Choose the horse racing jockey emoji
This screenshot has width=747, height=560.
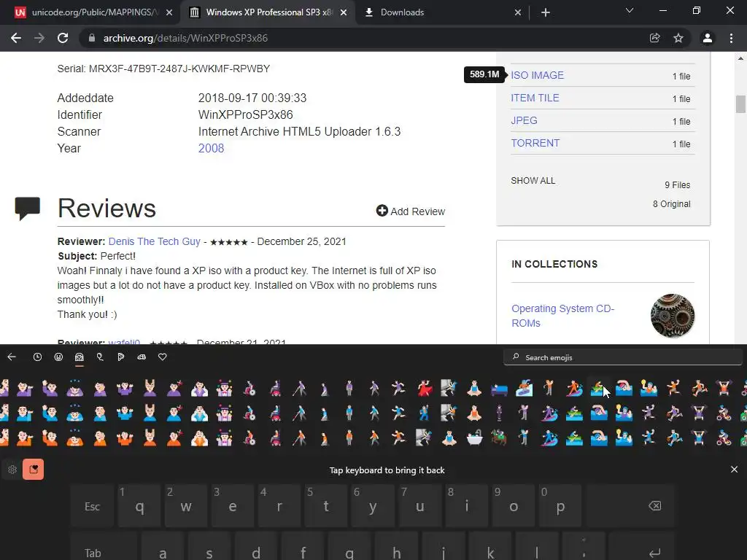(x=499, y=438)
